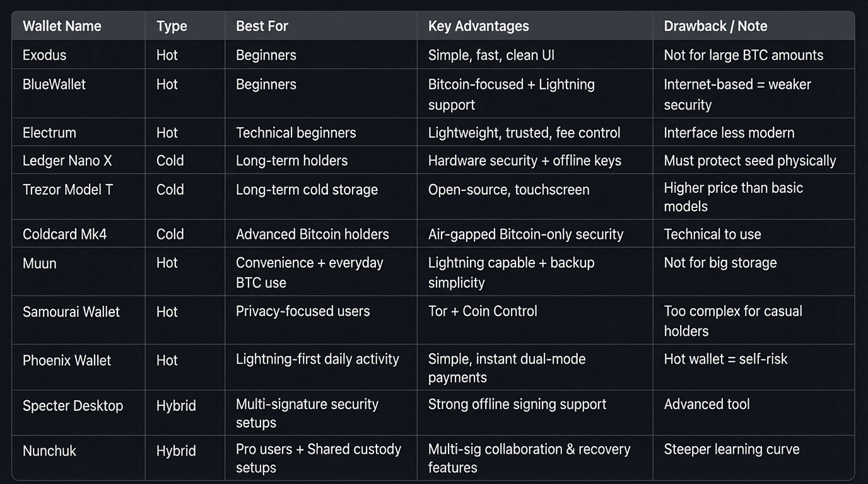Viewport: 868px width, 484px height.
Task: Click the 'Air-gapped Bitcoin-only security' cell
Action: (525, 234)
